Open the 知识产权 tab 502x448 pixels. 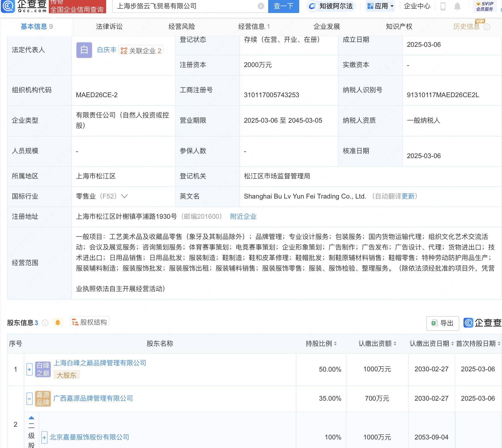pos(399,27)
